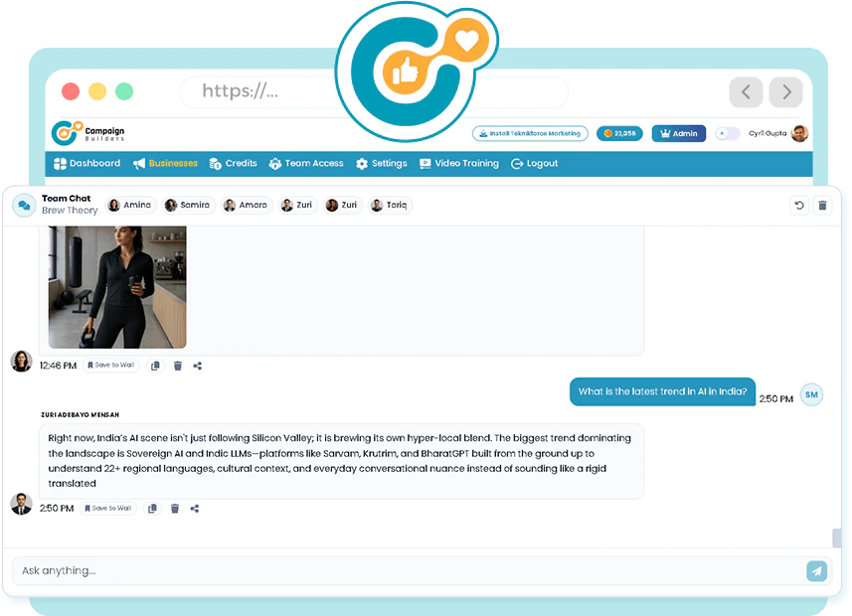852x616 pixels.
Task: Delete the 12:46 PM message
Action: [x=177, y=366]
